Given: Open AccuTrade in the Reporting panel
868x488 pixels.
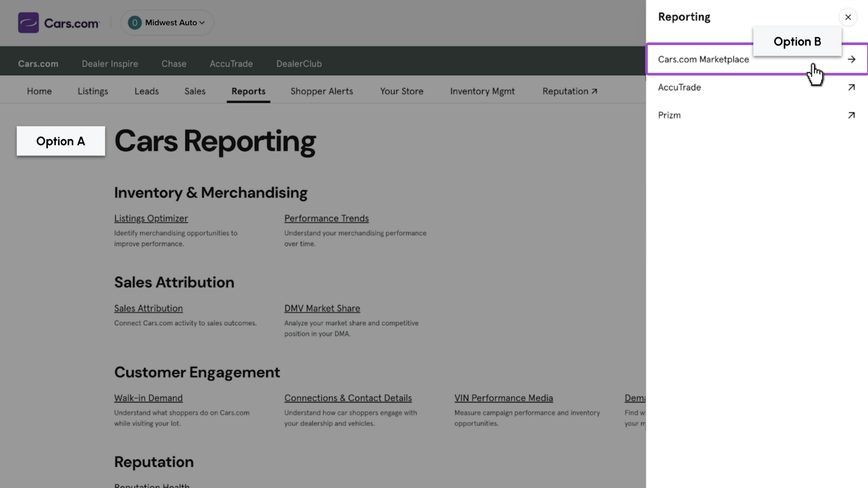Looking at the screenshot, I should pos(757,87).
